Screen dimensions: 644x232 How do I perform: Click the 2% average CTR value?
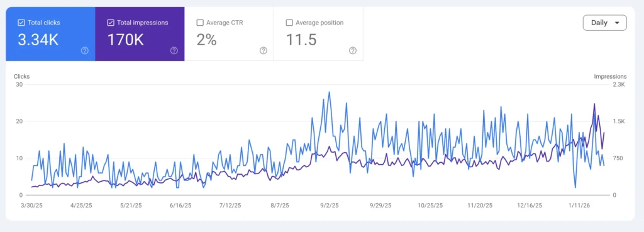206,40
